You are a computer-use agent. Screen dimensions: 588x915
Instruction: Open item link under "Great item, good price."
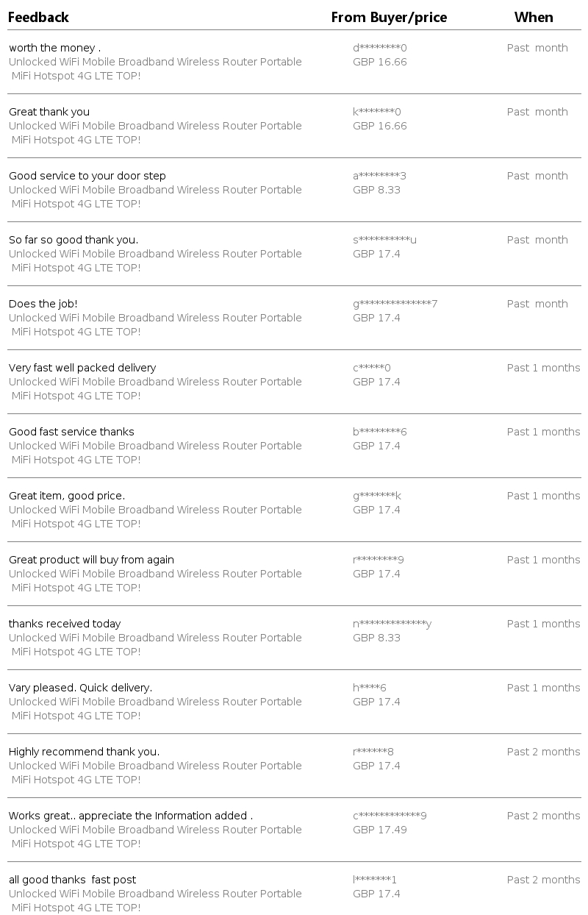click(x=155, y=510)
